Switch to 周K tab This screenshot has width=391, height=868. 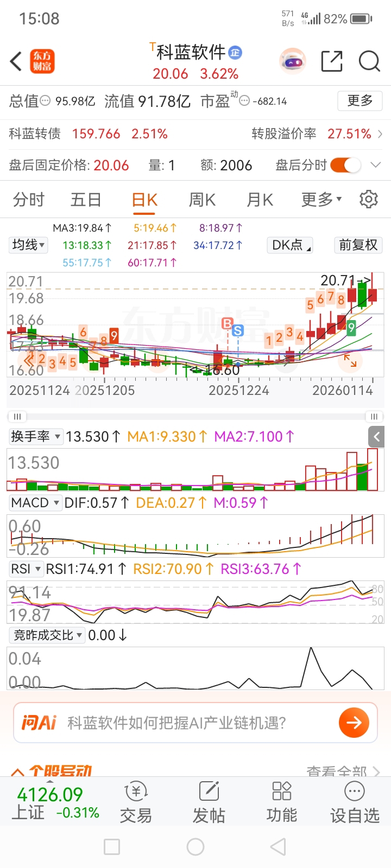coord(202,200)
